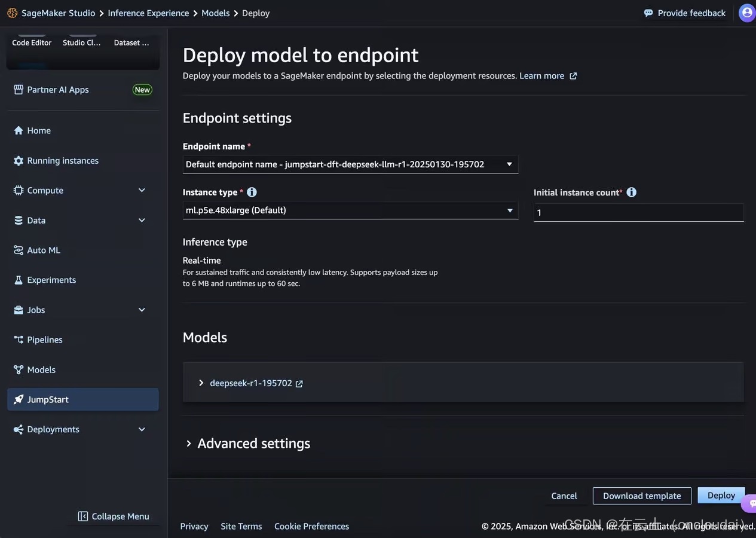Open the deepseek-r1-195702 model link
This screenshot has height=538, width=756.
tap(251, 383)
